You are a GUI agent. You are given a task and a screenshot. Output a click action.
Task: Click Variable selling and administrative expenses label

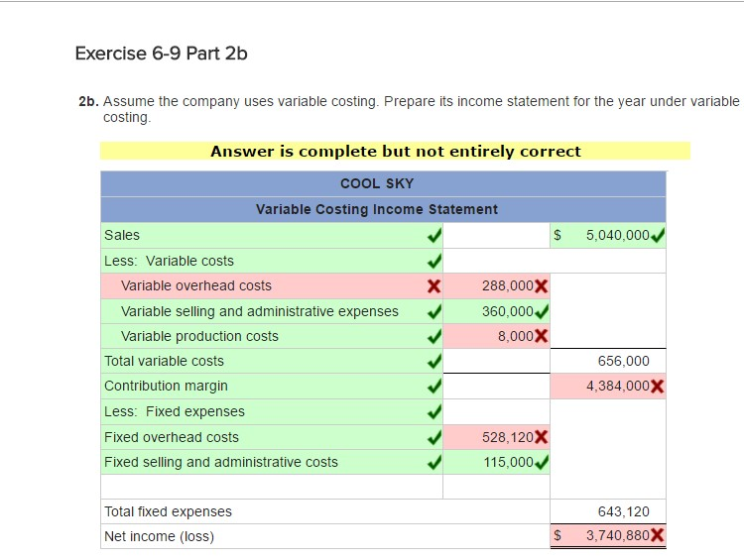click(x=260, y=311)
